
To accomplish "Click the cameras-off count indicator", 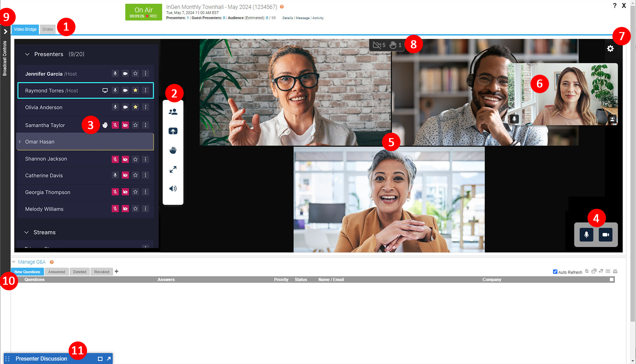I will [379, 45].
